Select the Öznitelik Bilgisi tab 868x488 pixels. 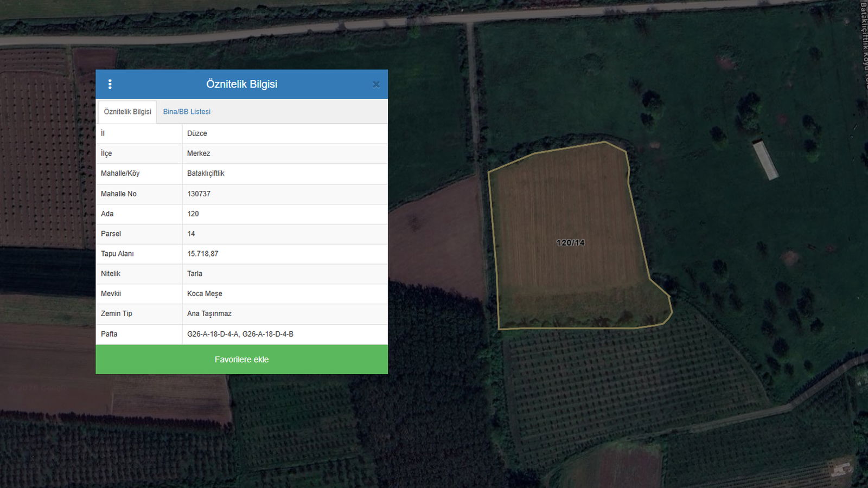click(x=127, y=112)
